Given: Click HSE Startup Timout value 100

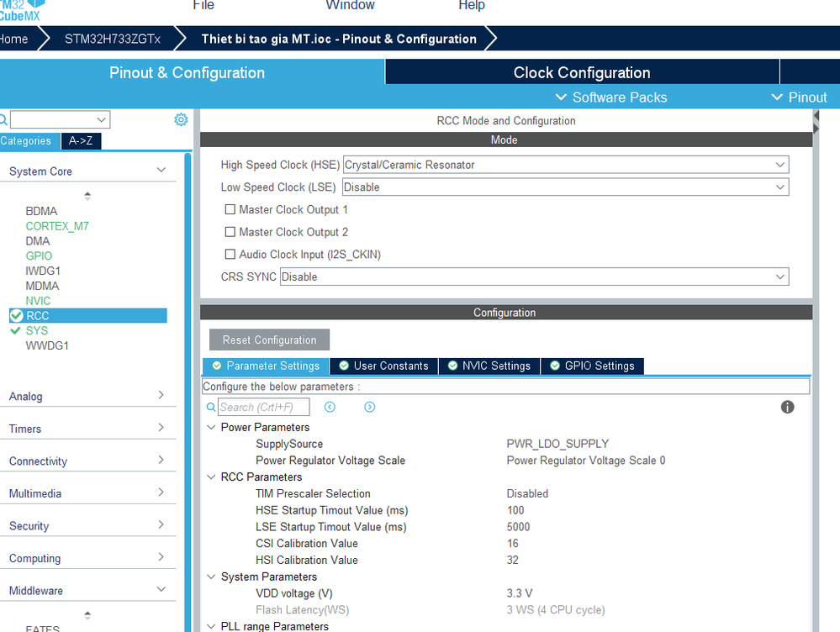Looking at the screenshot, I should click(515, 510).
